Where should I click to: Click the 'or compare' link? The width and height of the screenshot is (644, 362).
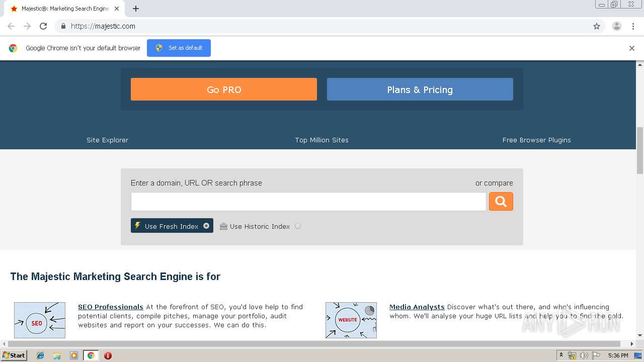494,183
